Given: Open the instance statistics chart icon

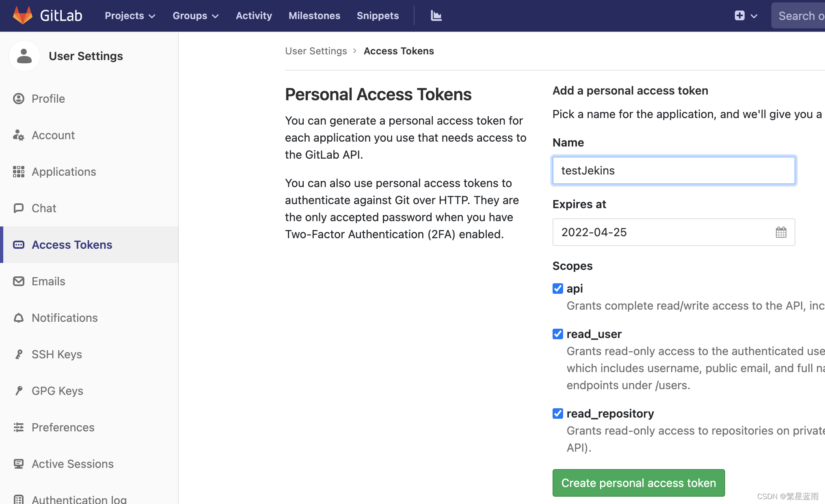Looking at the screenshot, I should pos(436,15).
